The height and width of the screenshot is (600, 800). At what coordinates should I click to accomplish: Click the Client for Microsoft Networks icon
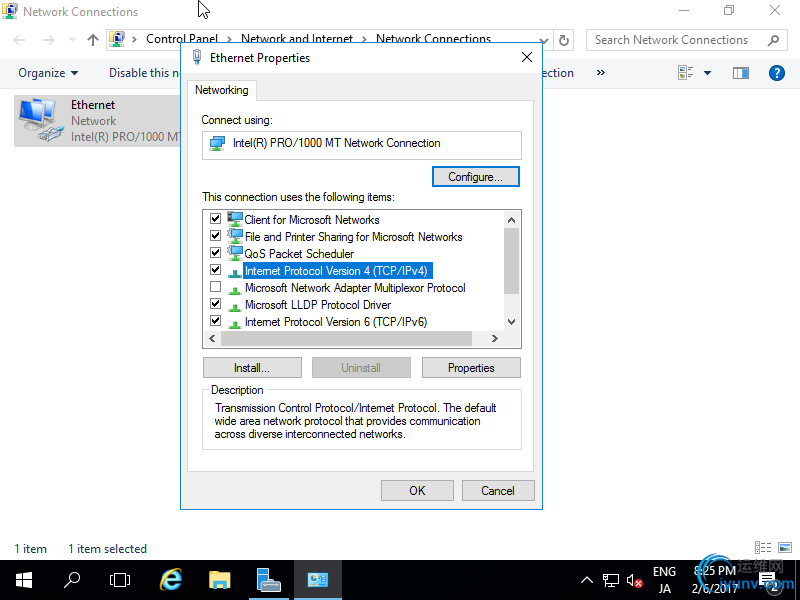pyautogui.click(x=235, y=219)
